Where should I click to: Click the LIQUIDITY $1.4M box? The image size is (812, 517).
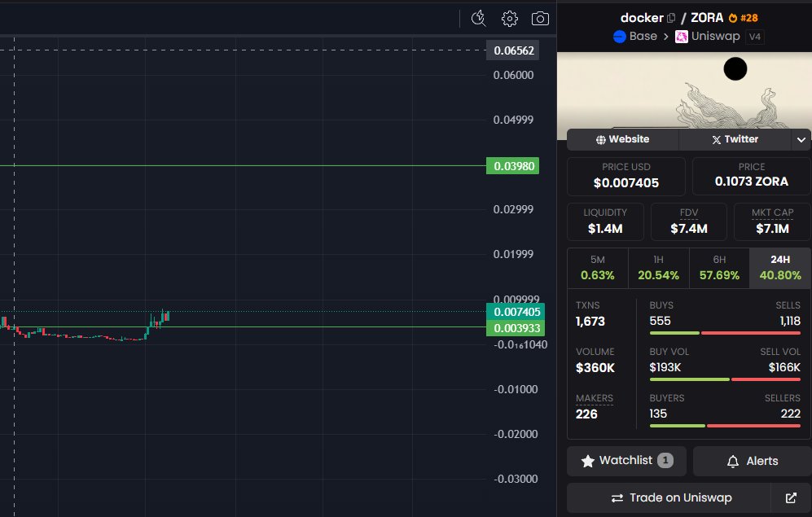point(605,221)
